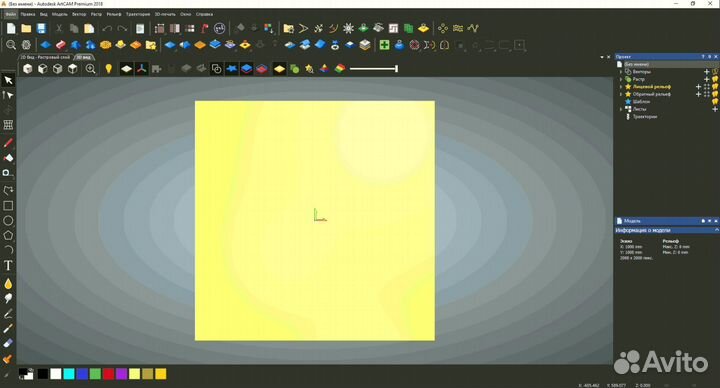Toggle visibility bulb for Обратный рельеф row
The height and width of the screenshot is (388, 720).
[715, 94]
